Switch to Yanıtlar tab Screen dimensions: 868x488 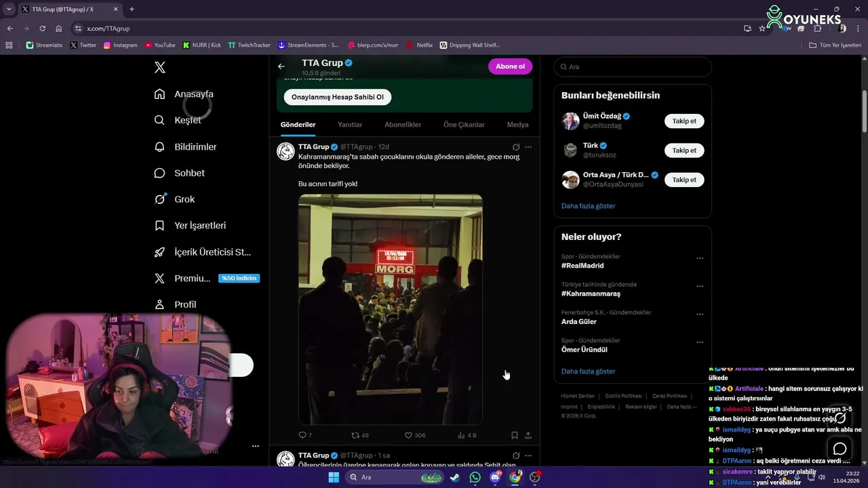coord(350,125)
